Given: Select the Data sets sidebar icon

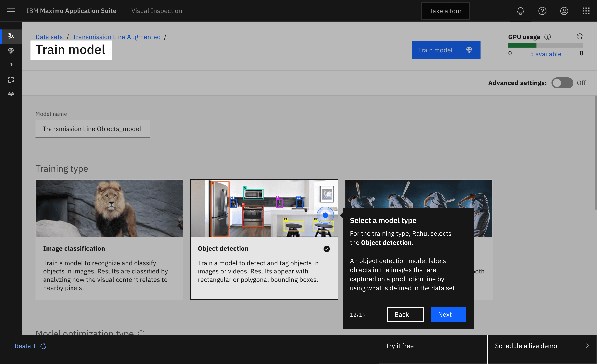Looking at the screenshot, I should (11, 36).
